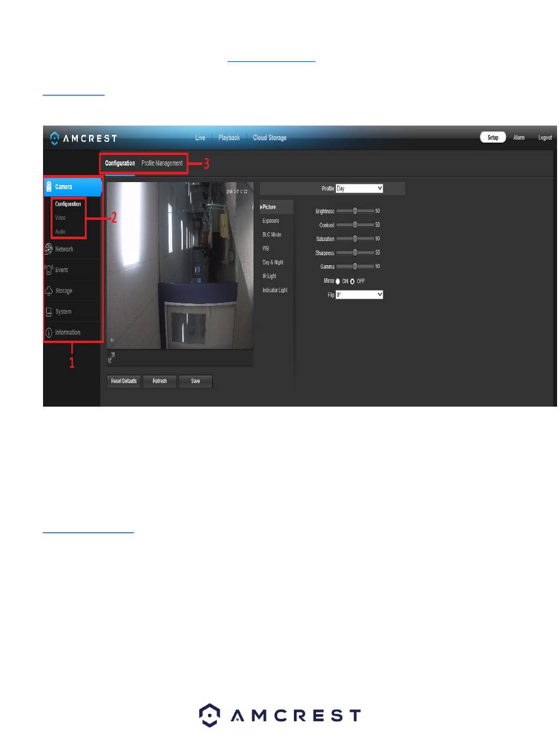The width and height of the screenshot is (560, 739).
Task: Switch to the Profile Management tab
Action: click(162, 163)
